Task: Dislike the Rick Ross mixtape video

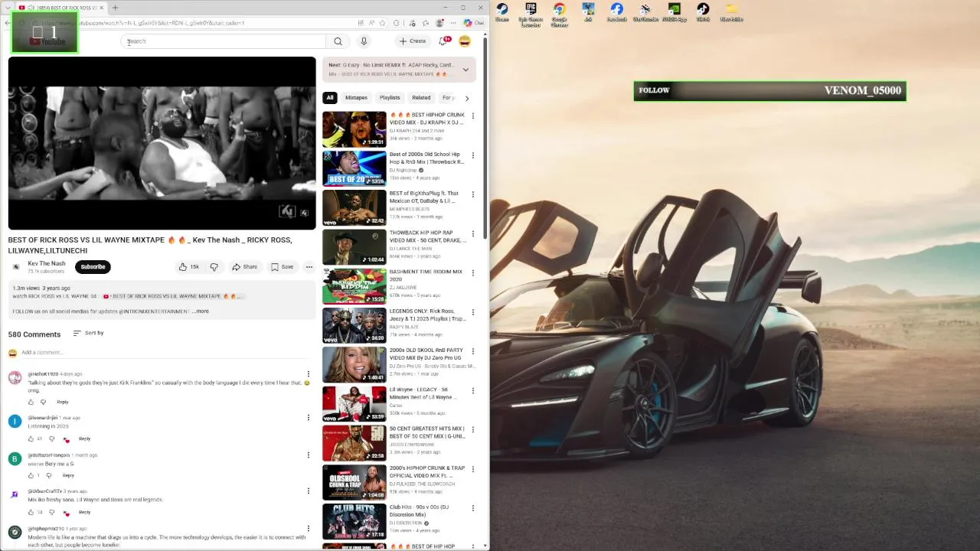Action: 214,267
